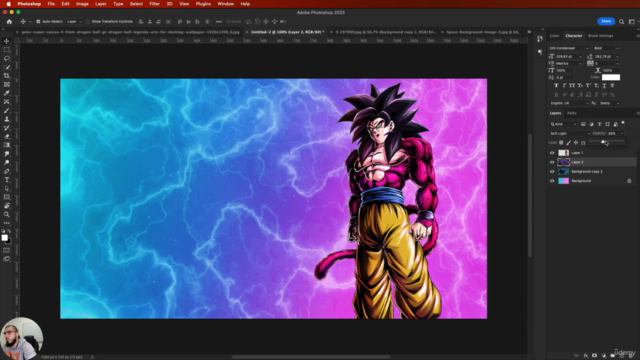The width and height of the screenshot is (640, 360).
Task: Open the Apple menu
Action: (8, 4)
